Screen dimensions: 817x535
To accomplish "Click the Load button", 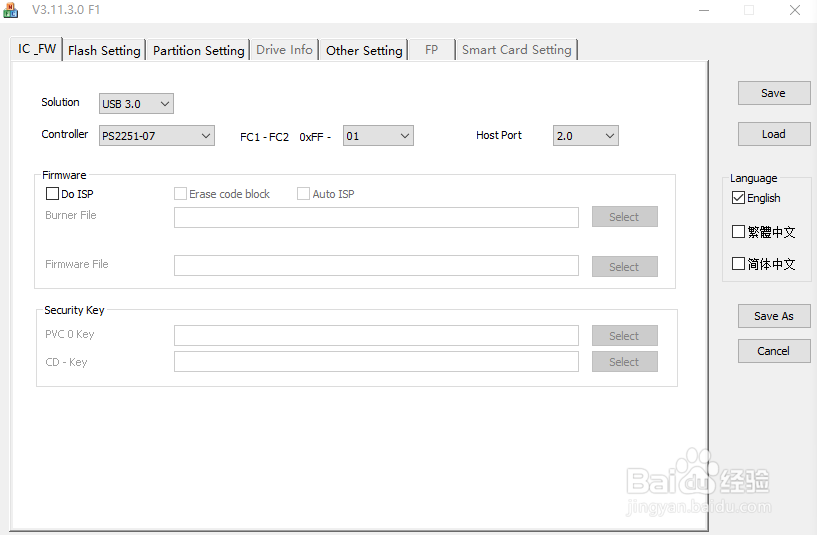I will [x=774, y=134].
